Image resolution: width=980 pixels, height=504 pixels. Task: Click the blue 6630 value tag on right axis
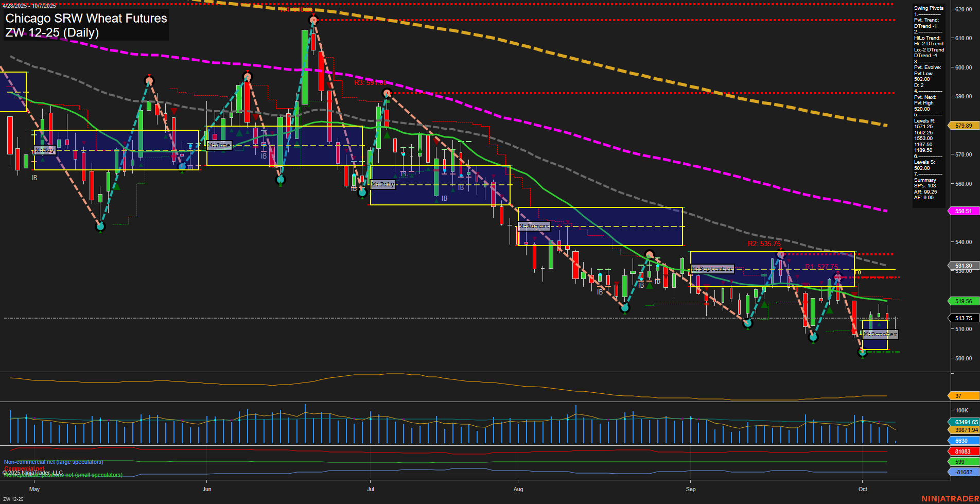click(962, 441)
